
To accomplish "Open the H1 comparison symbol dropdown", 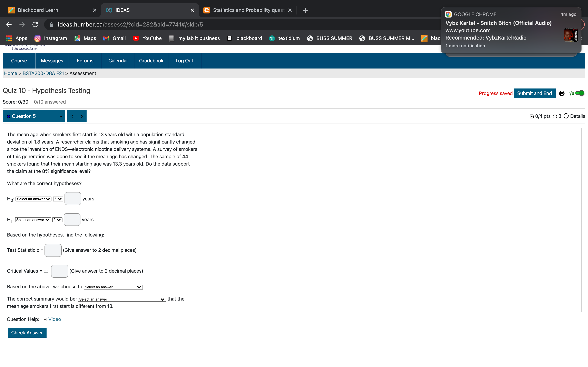I will tap(57, 220).
